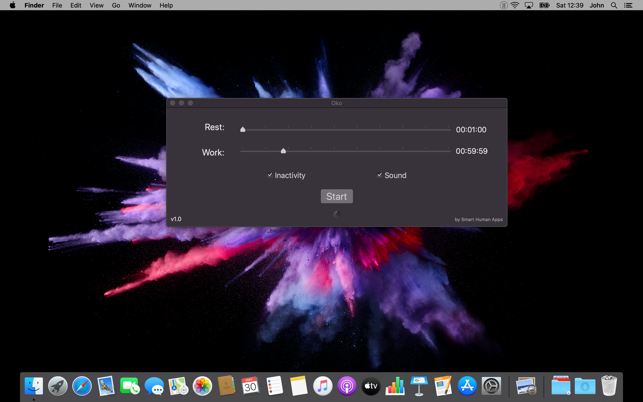Open the Help menu

tap(166, 5)
